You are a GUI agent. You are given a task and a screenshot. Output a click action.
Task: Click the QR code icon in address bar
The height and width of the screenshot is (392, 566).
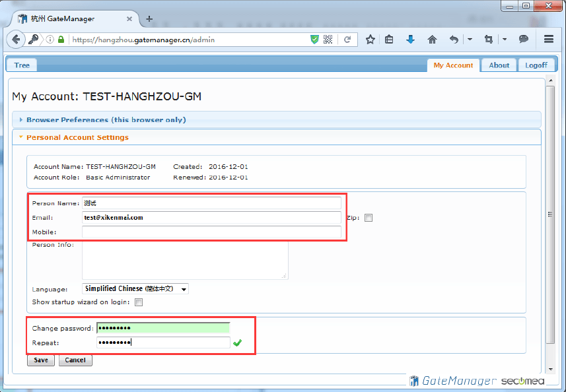(328, 40)
